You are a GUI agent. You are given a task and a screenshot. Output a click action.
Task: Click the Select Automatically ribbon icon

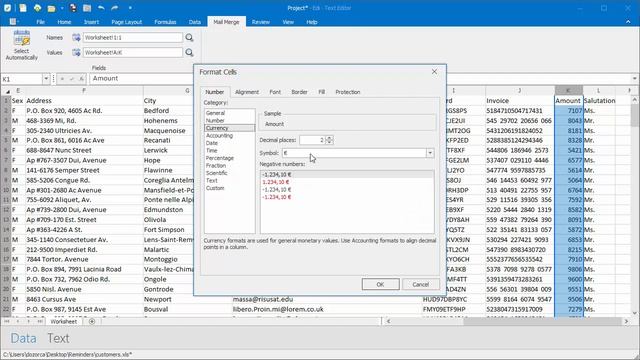[x=22, y=39]
